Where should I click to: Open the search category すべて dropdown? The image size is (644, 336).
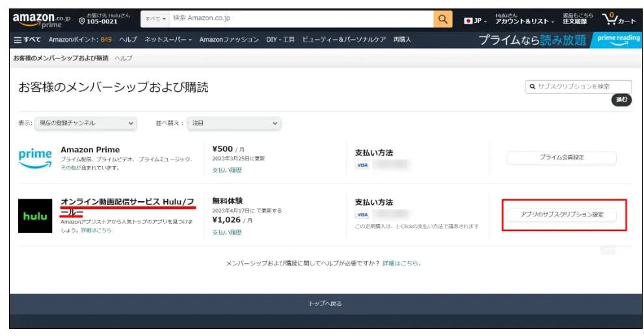coord(155,19)
